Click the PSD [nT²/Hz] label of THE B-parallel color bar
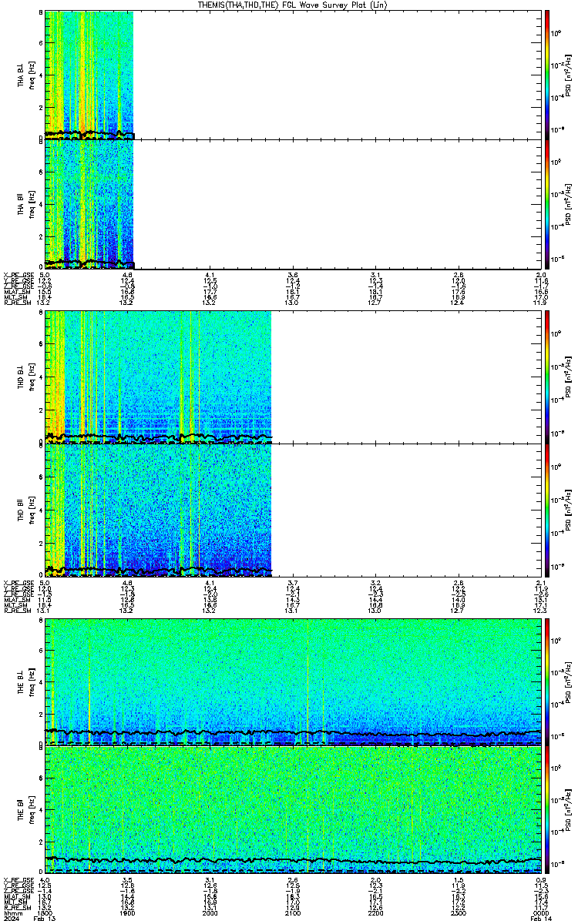The height and width of the screenshot is (924, 578). point(569,810)
